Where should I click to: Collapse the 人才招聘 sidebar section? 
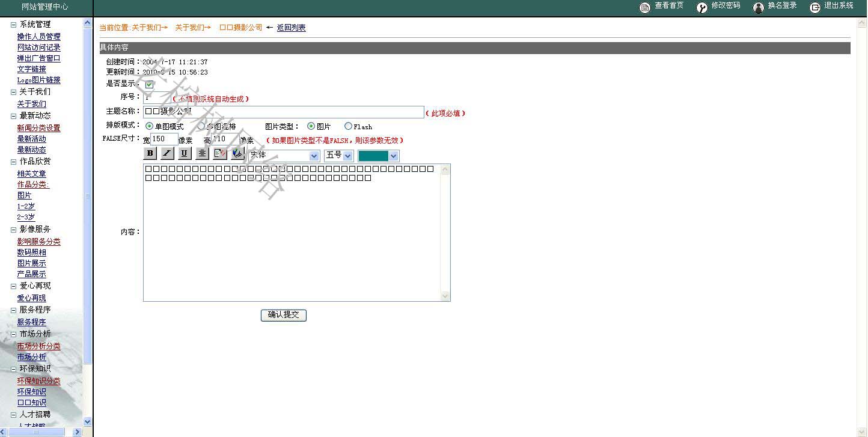13,415
